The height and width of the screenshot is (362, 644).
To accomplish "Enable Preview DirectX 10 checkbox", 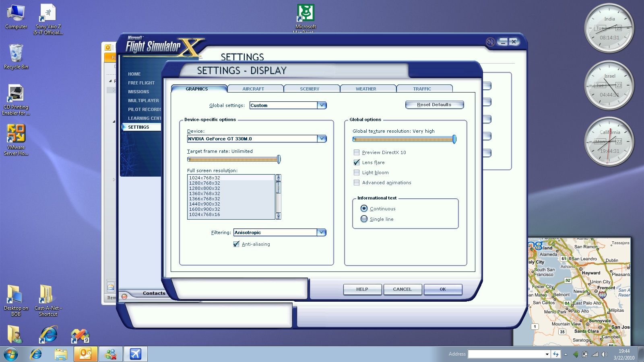I will click(x=356, y=152).
